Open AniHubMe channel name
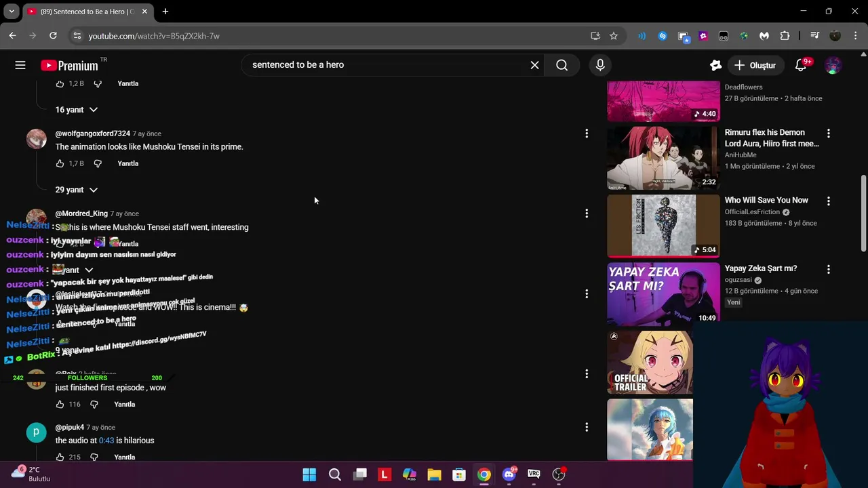 [741, 155]
